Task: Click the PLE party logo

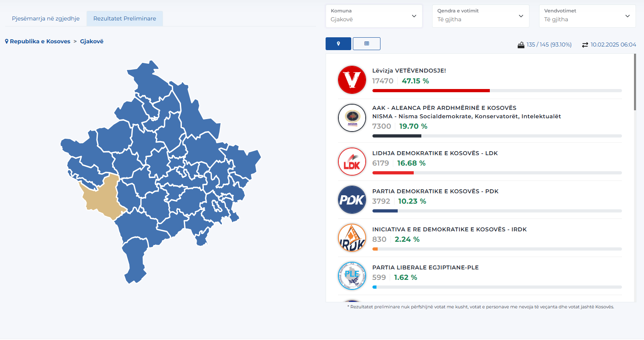Action: (352, 276)
